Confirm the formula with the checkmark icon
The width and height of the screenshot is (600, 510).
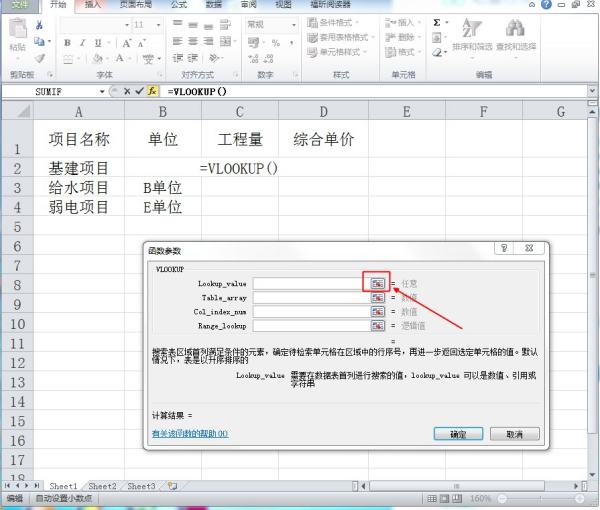(x=140, y=91)
